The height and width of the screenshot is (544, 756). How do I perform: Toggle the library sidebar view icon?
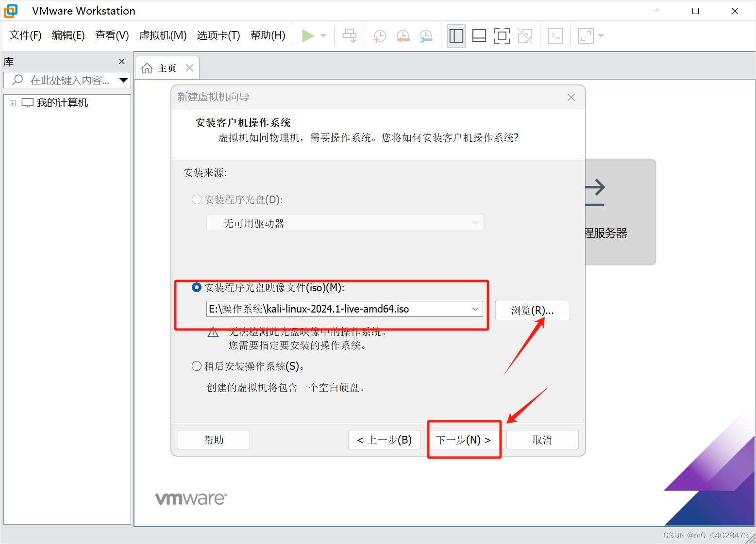point(456,36)
